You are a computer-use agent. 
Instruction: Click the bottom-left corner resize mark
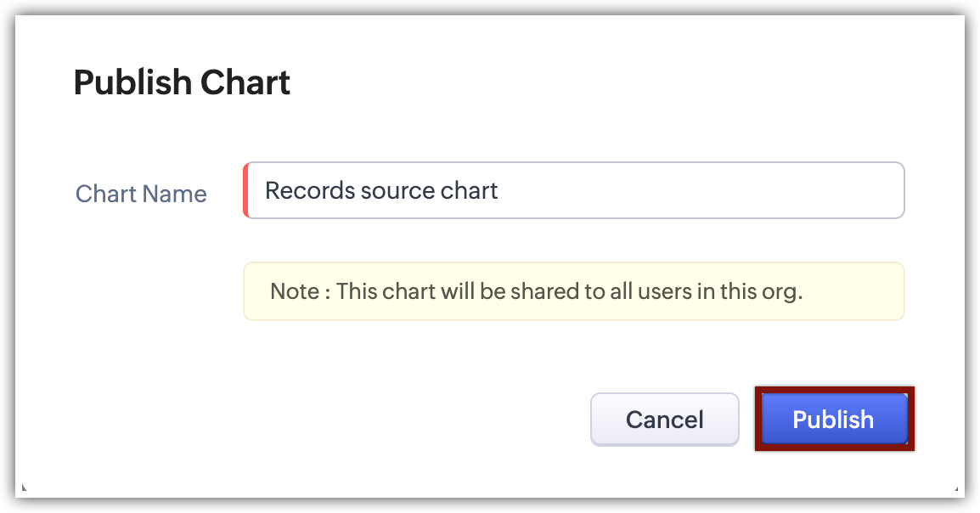(x=23, y=488)
